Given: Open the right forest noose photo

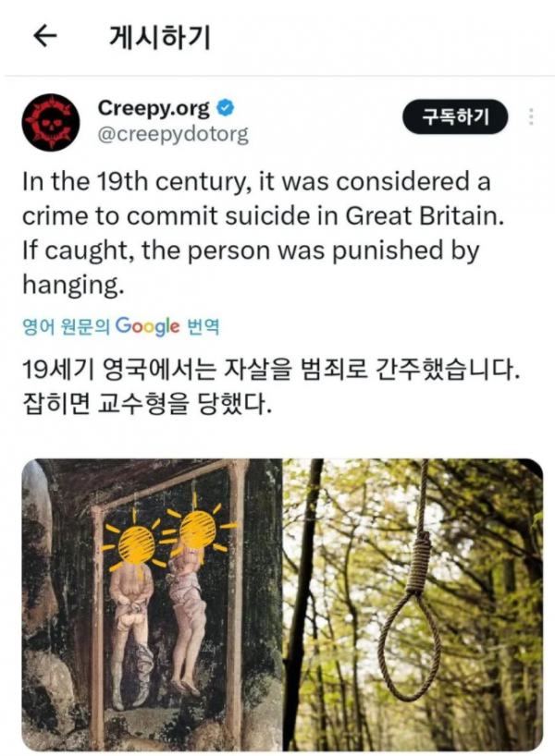Looking at the screenshot, I should pos(413,604).
